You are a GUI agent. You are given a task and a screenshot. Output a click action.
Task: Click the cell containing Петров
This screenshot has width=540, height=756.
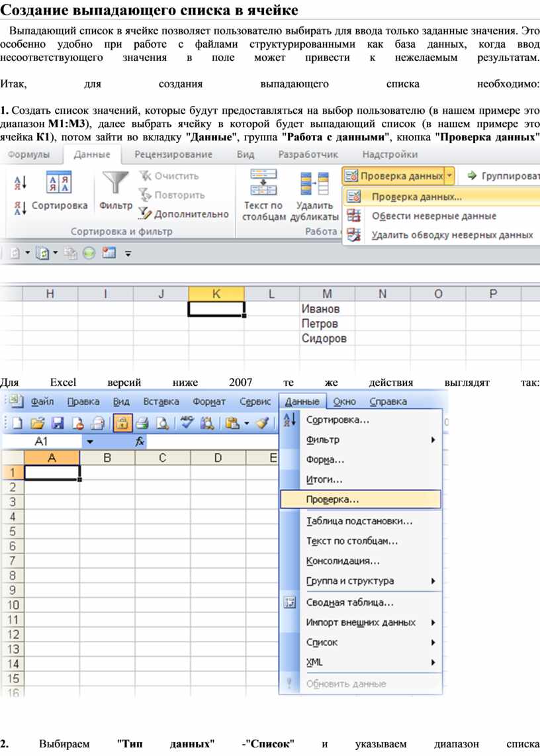pos(328,324)
